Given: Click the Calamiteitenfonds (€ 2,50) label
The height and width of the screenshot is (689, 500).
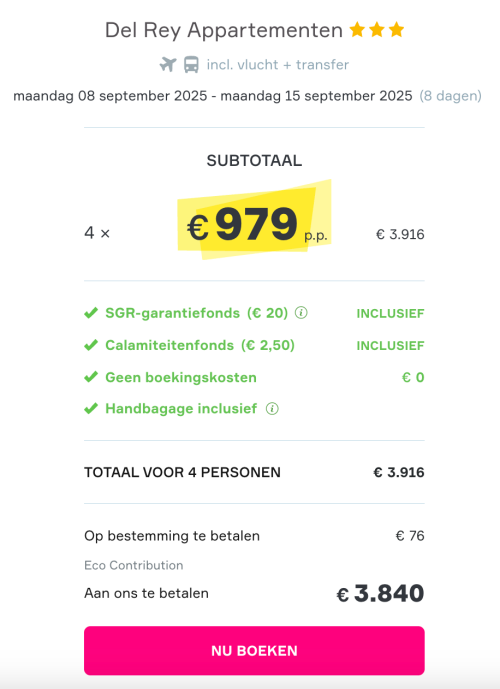Looking at the screenshot, I should tap(200, 345).
